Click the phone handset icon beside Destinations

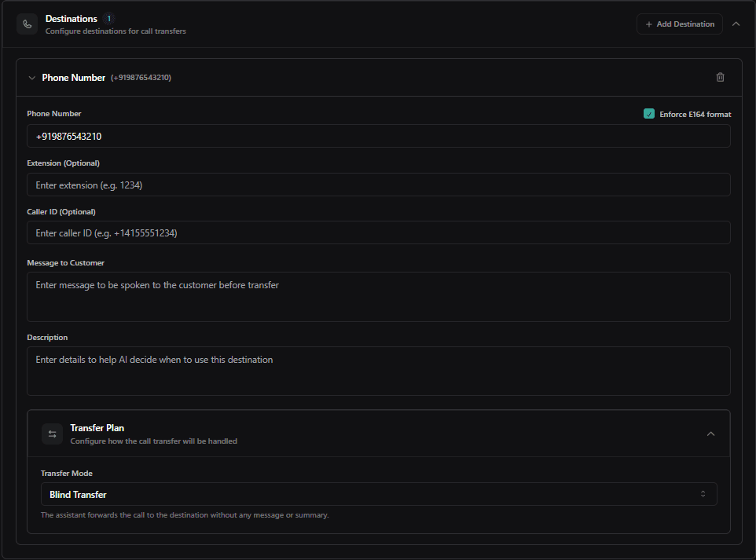(26, 24)
